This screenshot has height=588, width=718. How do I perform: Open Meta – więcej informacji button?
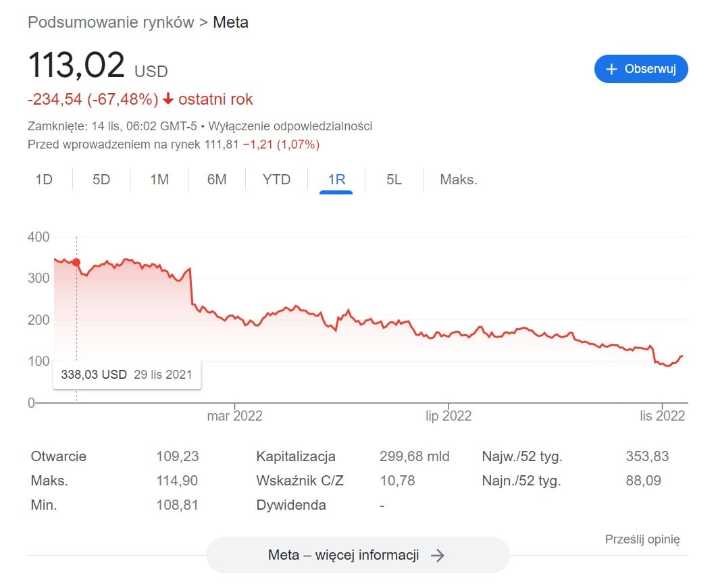(357, 555)
